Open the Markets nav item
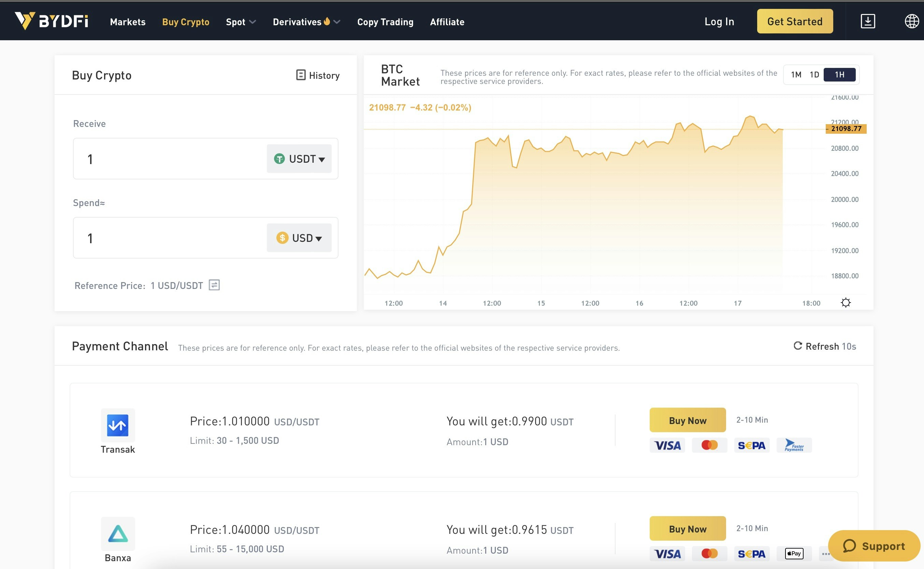 128,22
